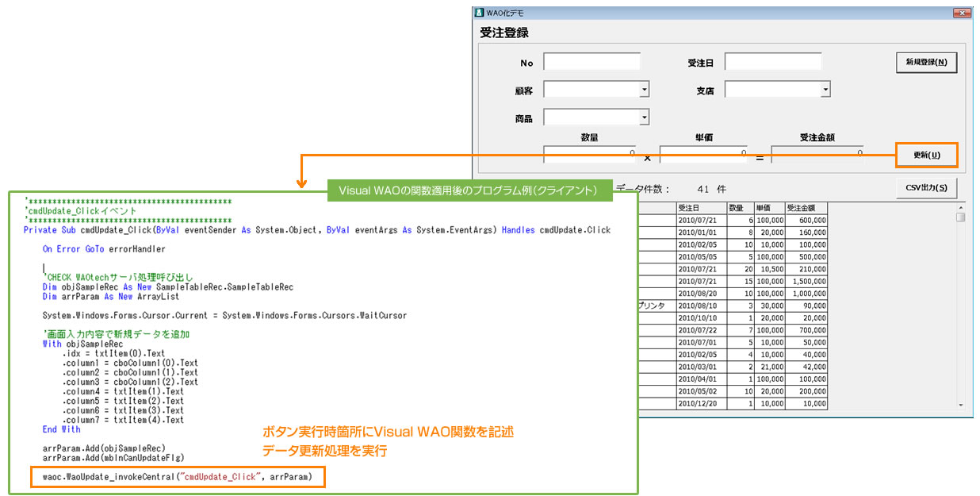
Task: Click the table's vertical scrollbar thumb
Action: [x=960, y=217]
